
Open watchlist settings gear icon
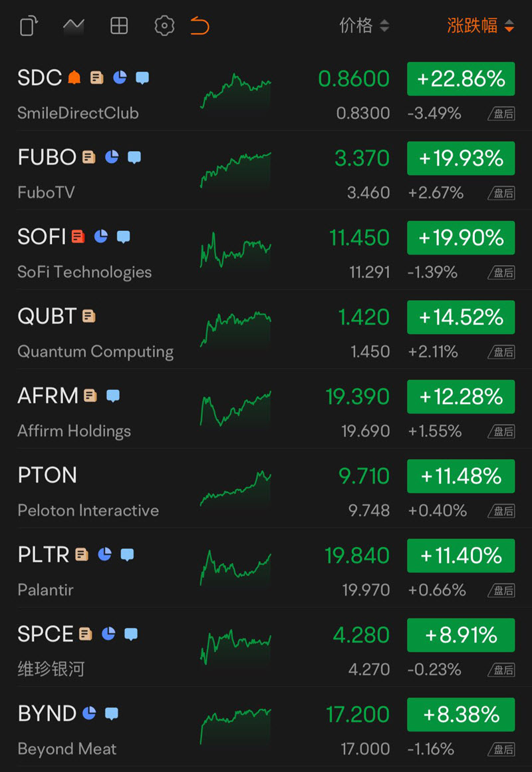164,25
